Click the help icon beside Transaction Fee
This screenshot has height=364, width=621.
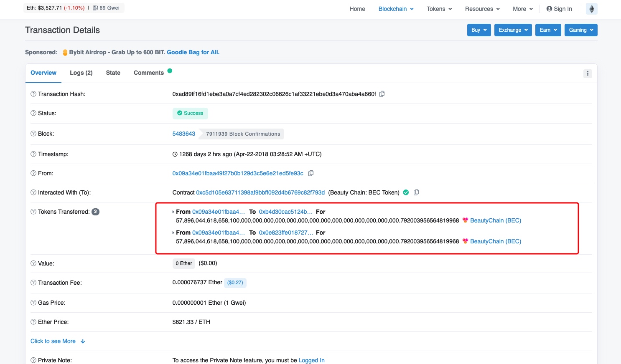click(33, 283)
